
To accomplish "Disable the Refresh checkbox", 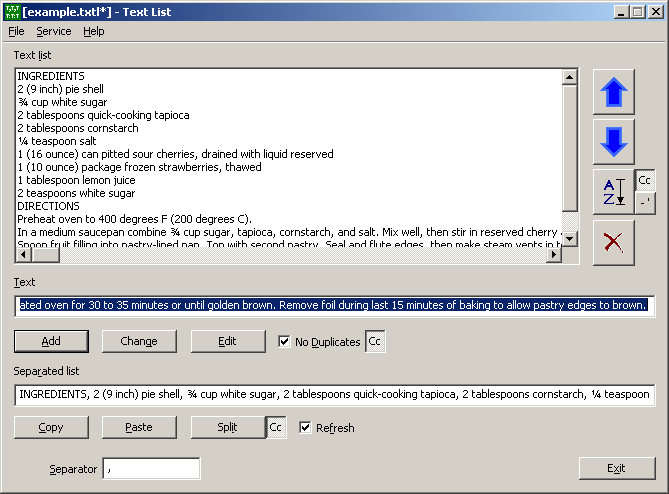I will point(306,428).
